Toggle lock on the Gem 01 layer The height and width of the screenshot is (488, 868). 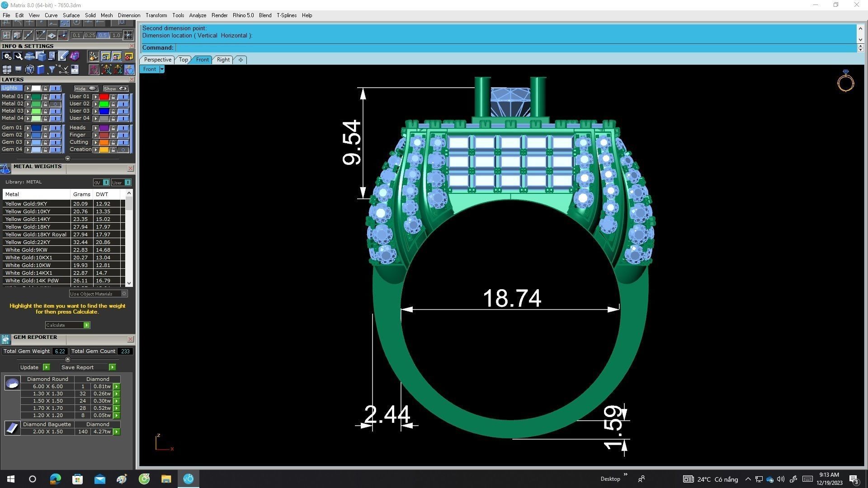point(45,128)
